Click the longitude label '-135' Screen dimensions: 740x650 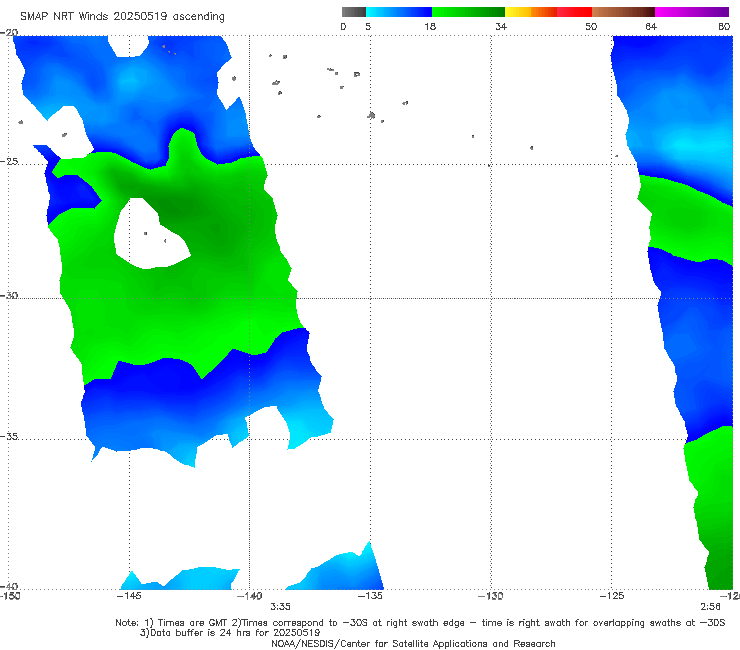(370, 596)
